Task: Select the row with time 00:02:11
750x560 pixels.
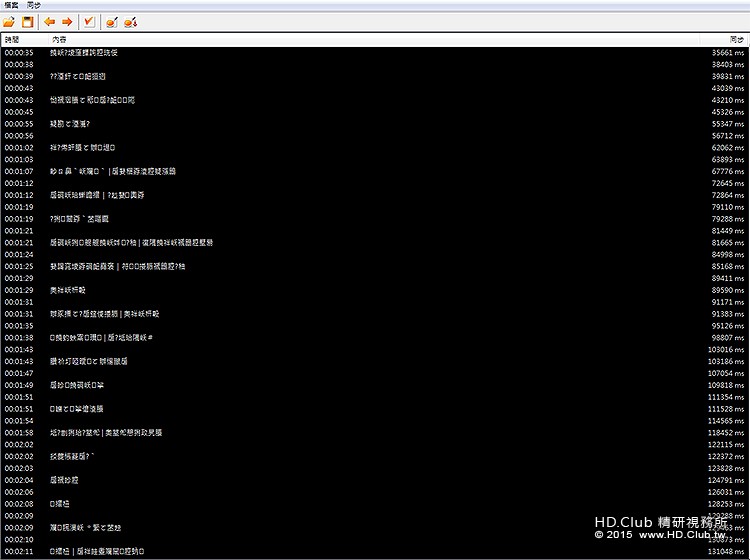Action: pyautogui.click(x=375, y=551)
